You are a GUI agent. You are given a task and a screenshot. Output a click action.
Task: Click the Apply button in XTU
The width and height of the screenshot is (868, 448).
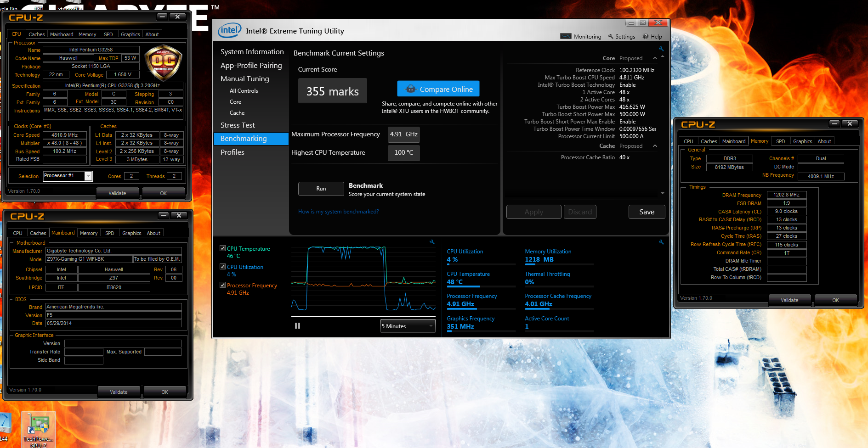tap(534, 212)
